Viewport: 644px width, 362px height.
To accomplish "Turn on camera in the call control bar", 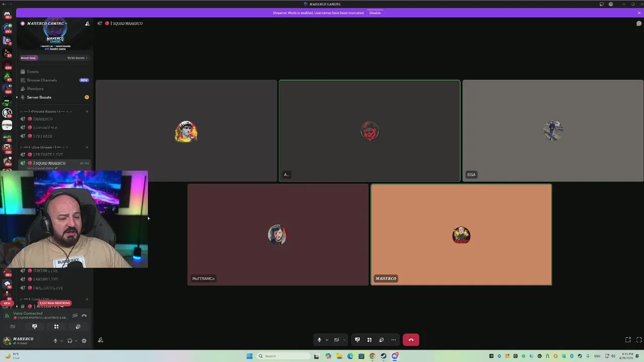I will click(x=337, y=340).
